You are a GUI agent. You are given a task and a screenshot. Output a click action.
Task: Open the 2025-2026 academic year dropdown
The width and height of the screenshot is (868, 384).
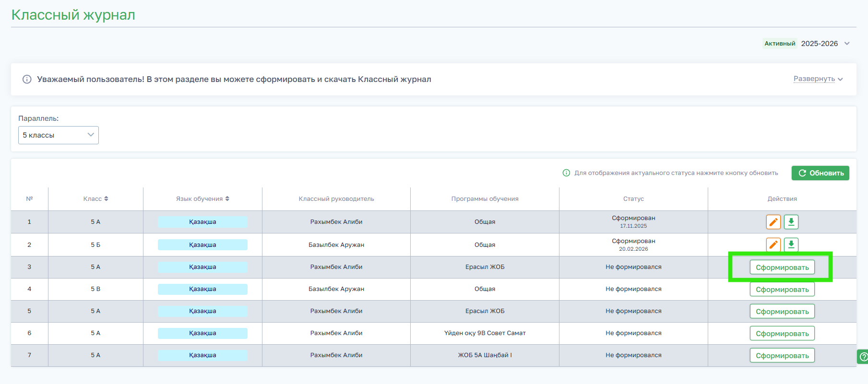[x=825, y=44]
